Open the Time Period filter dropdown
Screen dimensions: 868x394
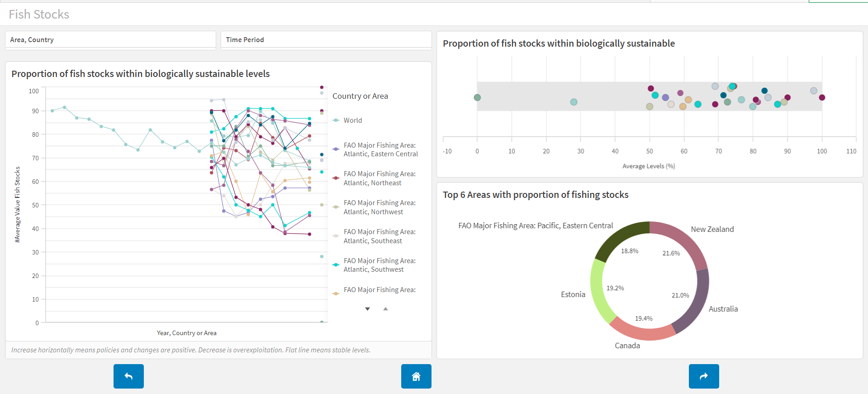click(x=326, y=40)
